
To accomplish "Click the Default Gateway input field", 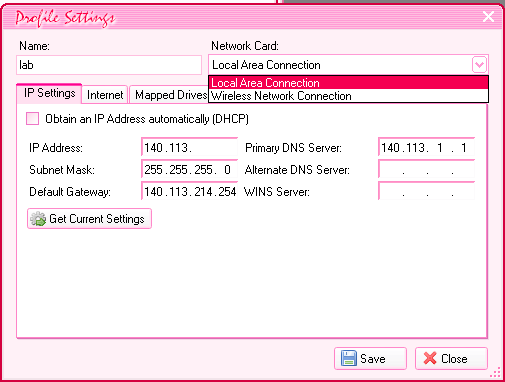I will [189, 191].
